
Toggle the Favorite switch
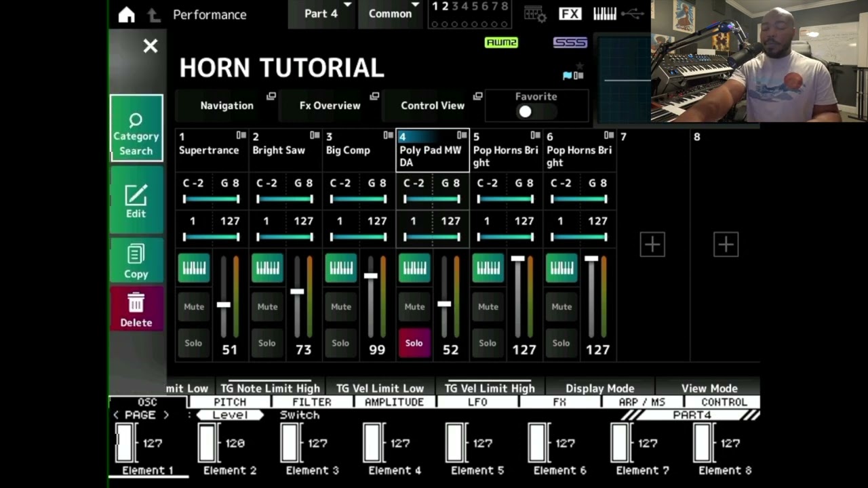pos(535,112)
